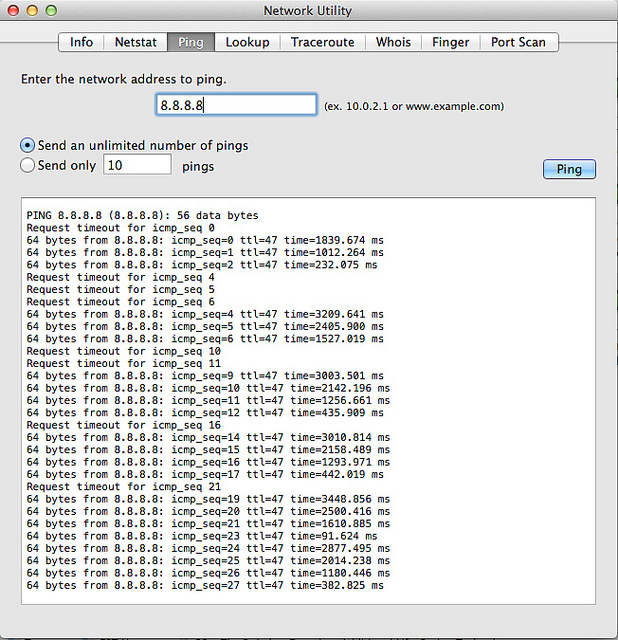Minimize the window with the yellow button

pos(32,10)
